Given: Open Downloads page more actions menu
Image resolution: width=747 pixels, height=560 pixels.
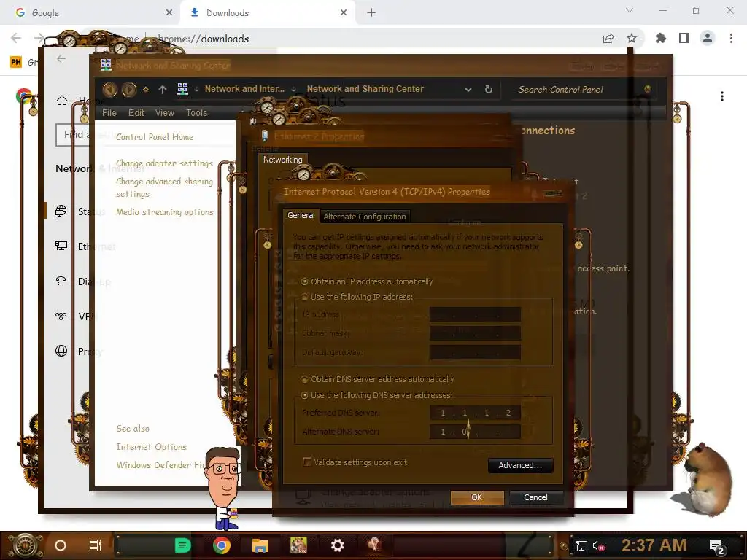Looking at the screenshot, I should pyautogui.click(x=722, y=96).
